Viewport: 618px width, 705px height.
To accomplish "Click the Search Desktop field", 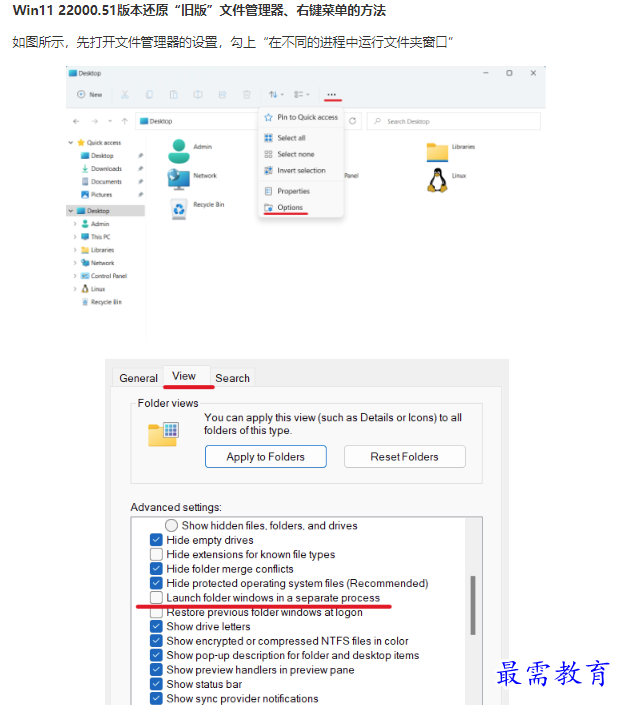I will click(x=454, y=121).
